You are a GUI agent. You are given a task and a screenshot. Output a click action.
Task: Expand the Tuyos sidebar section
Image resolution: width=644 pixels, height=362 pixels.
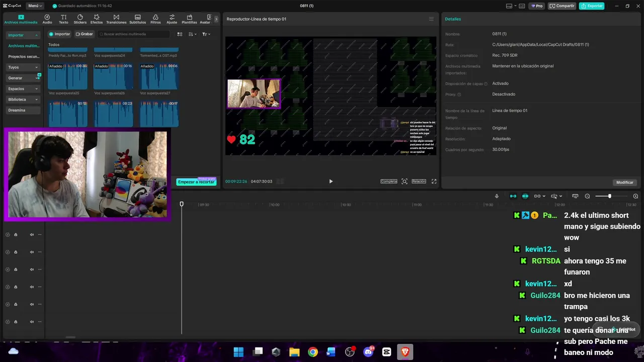(x=36, y=67)
